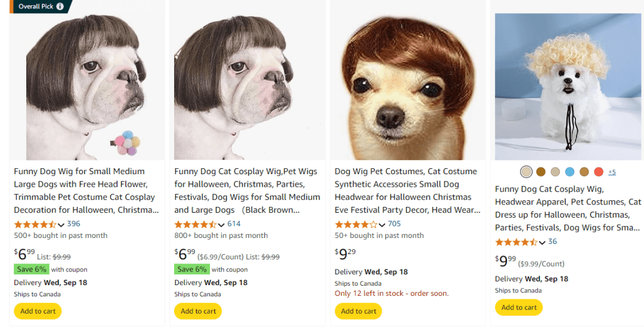This screenshot has width=644, height=328.
Task: Add the $9.99 curly wig to cart
Action: click(519, 307)
